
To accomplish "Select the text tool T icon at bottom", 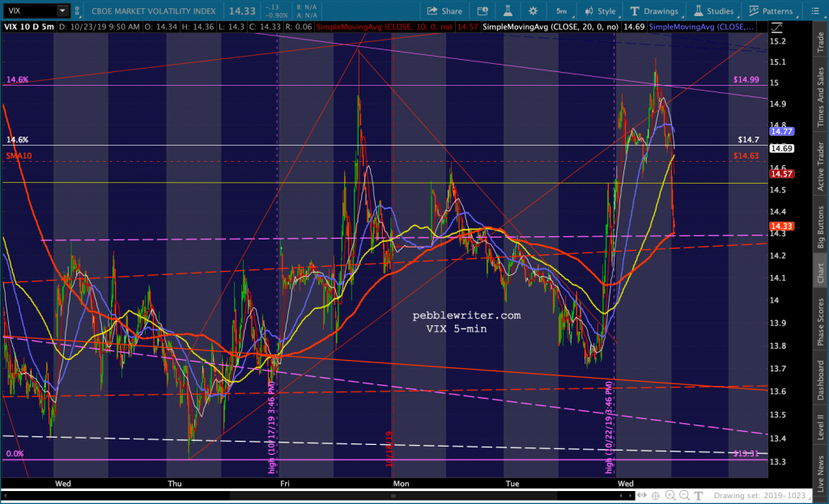I will pyautogui.click(x=699, y=496).
